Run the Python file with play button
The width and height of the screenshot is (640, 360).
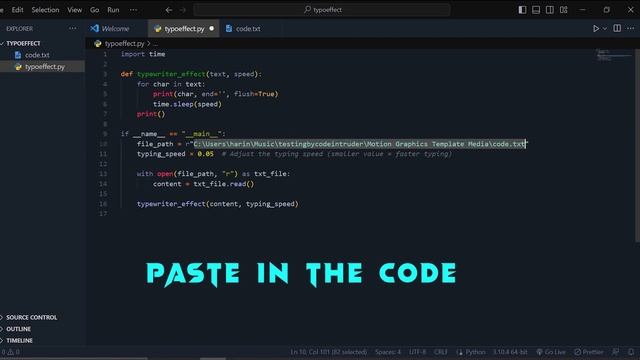click(x=596, y=29)
